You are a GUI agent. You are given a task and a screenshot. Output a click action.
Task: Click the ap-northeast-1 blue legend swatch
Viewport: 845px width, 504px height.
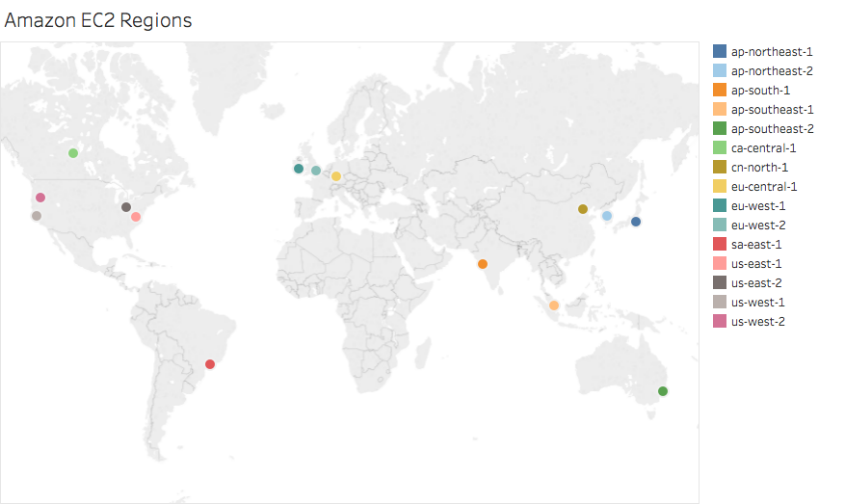tap(720, 51)
